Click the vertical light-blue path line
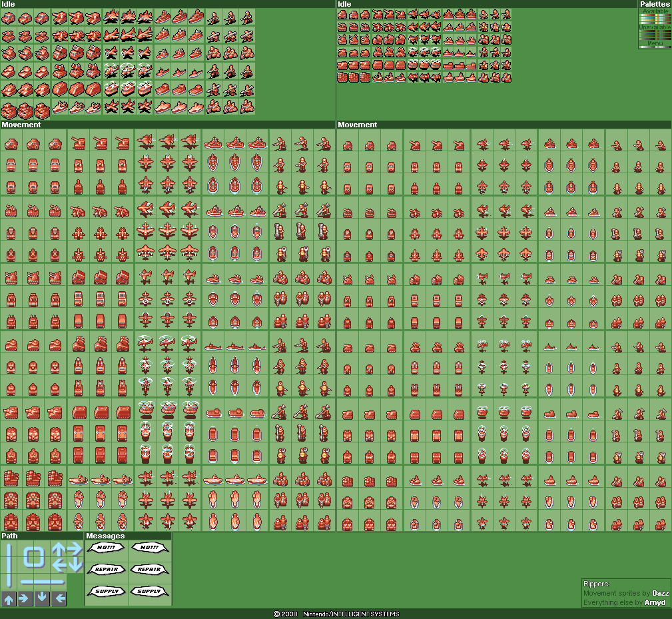672x619 pixels. 9,566
